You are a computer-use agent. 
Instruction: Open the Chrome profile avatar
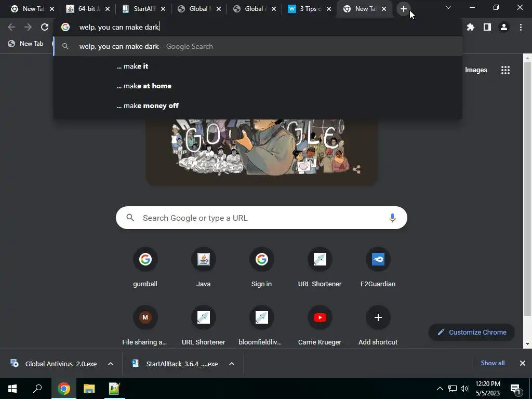click(x=504, y=27)
